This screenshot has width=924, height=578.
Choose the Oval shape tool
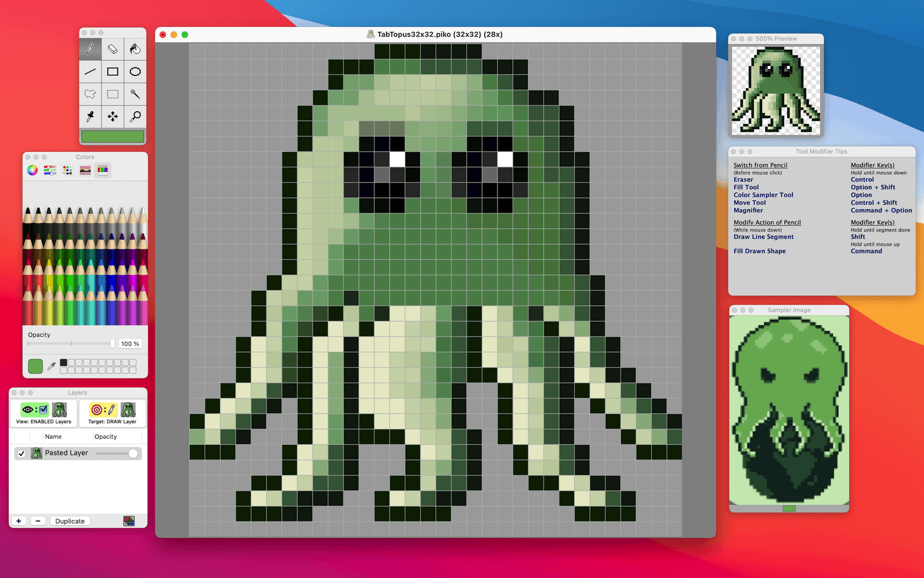point(135,72)
